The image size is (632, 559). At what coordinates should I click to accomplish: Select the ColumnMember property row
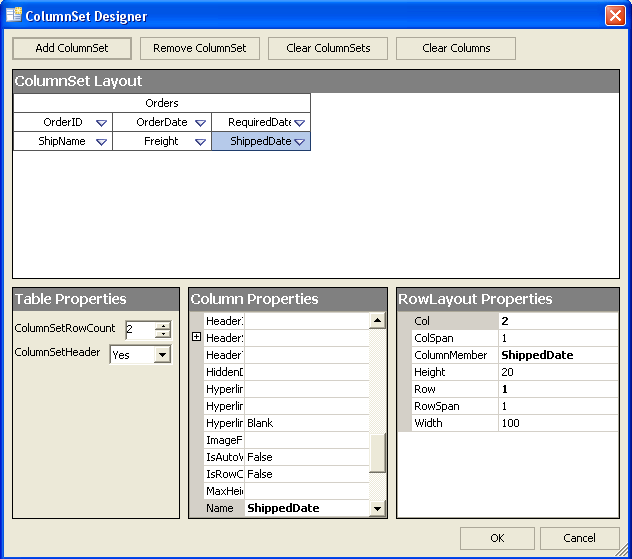pyautogui.click(x=515, y=355)
